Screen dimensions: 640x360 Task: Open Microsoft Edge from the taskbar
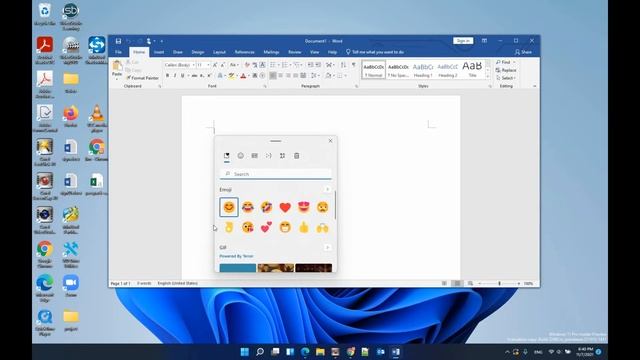pos(305,352)
